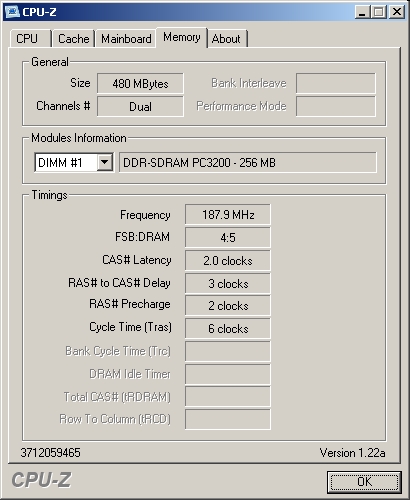Click the 187.9 MHz frequency field
410x500 pixels.
pos(228,214)
